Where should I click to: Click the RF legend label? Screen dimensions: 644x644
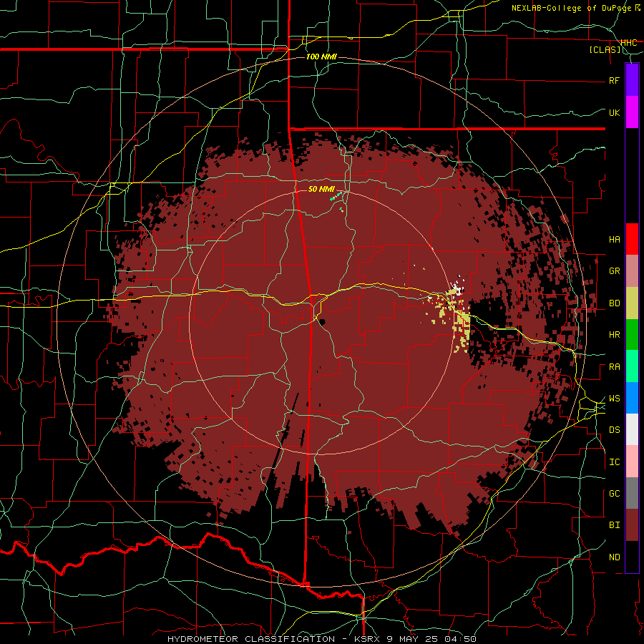click(614, 80)
